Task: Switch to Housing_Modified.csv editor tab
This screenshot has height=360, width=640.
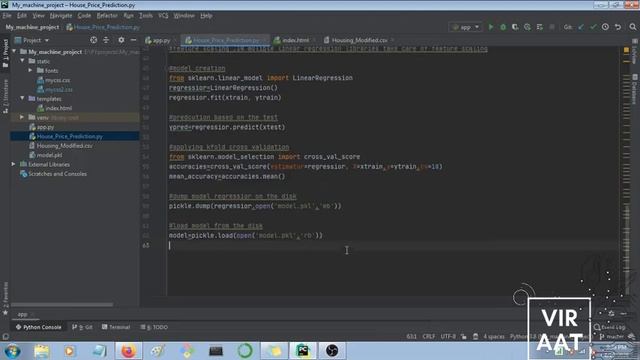Action: click(359, 40)
